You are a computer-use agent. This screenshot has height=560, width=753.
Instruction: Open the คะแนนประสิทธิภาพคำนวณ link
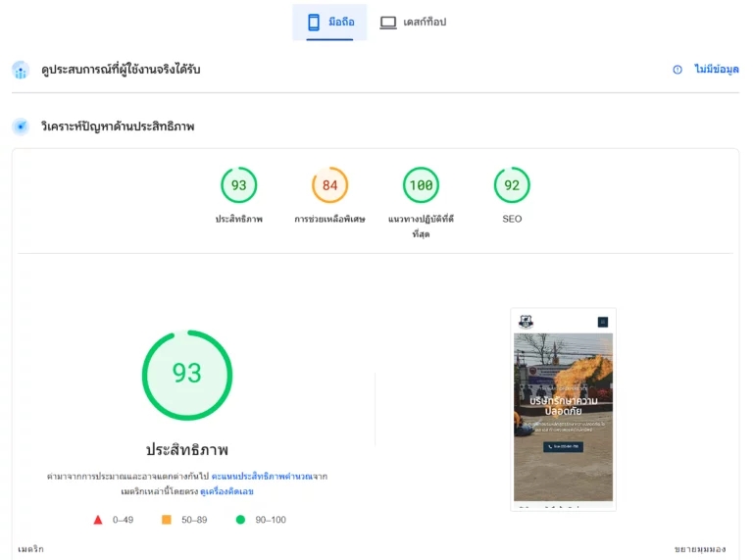coord(262,477)
